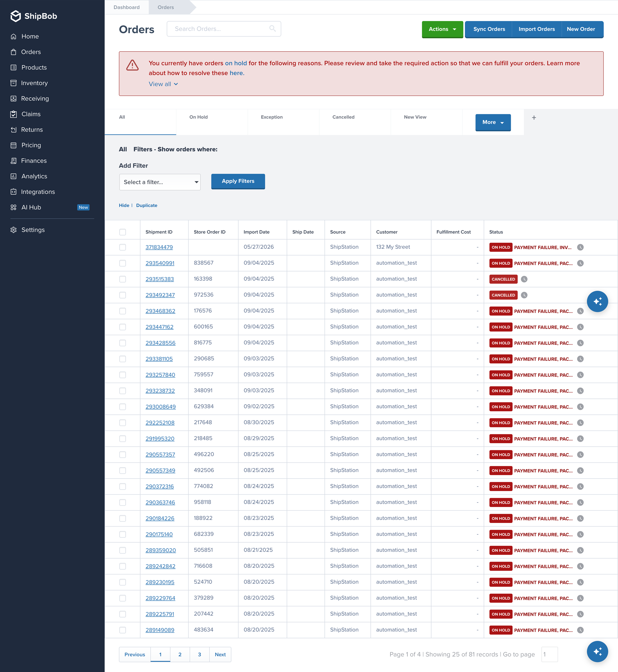Tick checkbox for shipment 292252108
Image resolution: width=618 pixels, height=672 pixels.
(123, 423)
